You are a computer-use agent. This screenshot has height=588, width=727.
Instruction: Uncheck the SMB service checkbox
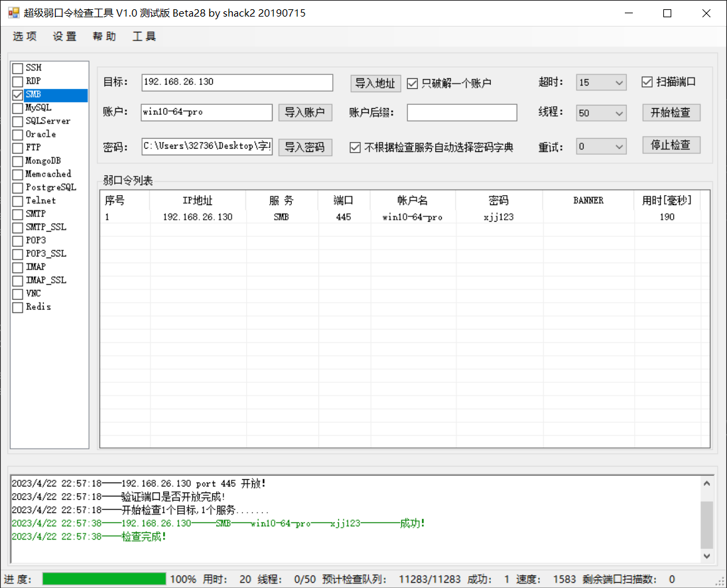coord(18,95)
